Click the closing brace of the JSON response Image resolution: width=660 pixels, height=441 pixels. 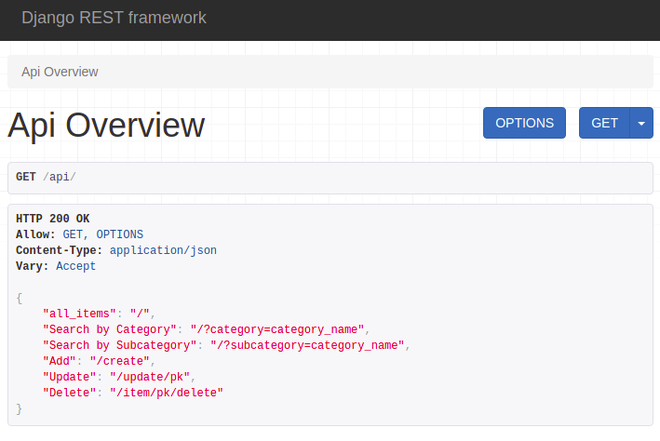coord(19,409)
